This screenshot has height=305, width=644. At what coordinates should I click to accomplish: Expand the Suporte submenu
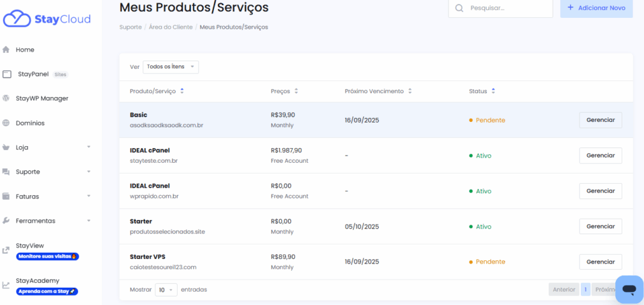coord(88,172)
